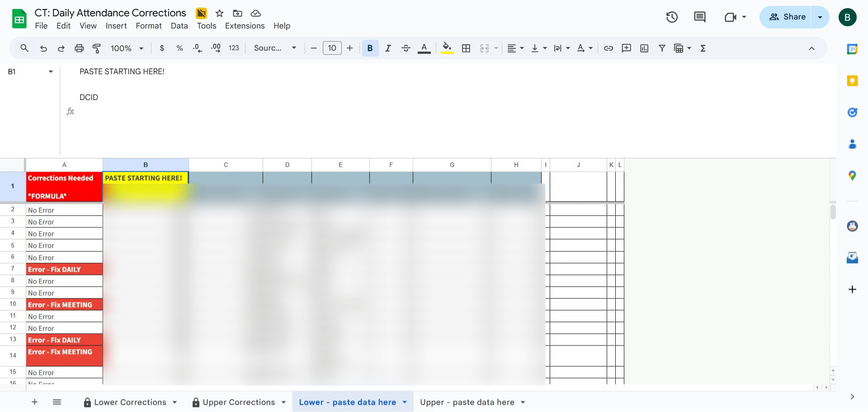Open the fill color picker
Screen dimensions: 868x412
(447, 48)
